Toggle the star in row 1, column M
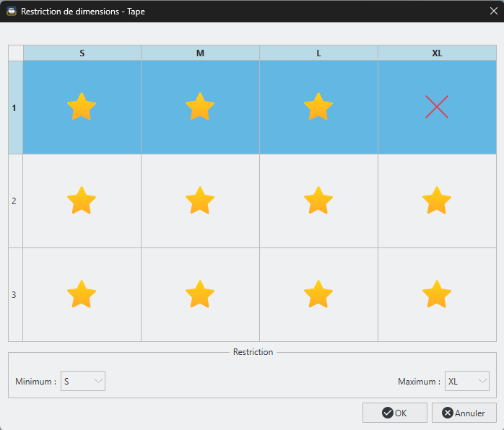504x430 pixels. click(200, 107)
